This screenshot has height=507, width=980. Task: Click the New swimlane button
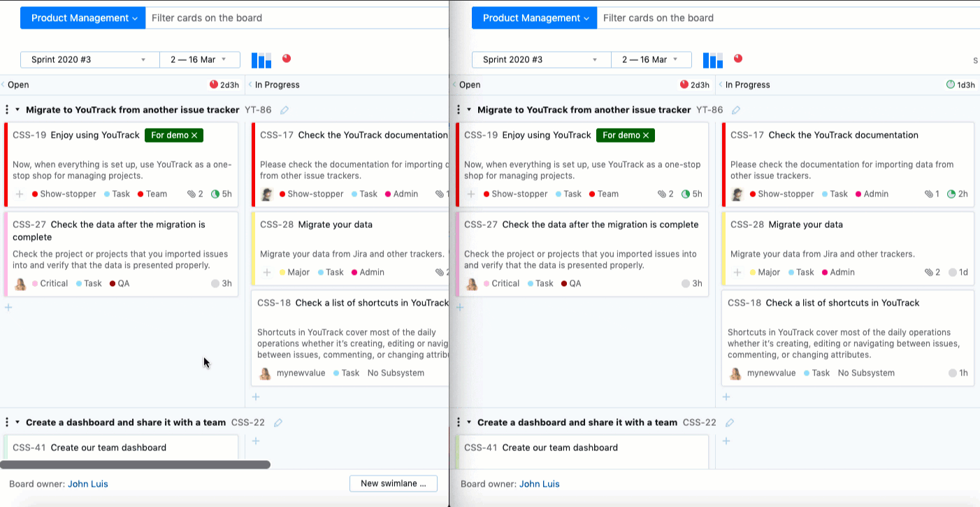[x=393, y=483]
